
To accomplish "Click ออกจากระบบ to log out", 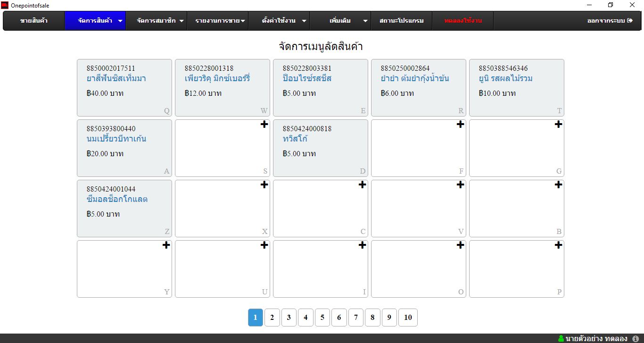I will [610, 21].
